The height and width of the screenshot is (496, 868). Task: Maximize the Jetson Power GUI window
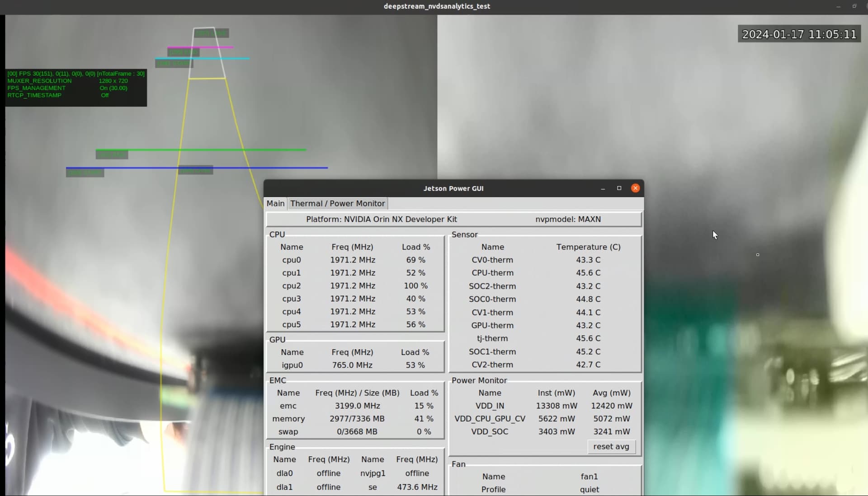[x=619, y=188]
